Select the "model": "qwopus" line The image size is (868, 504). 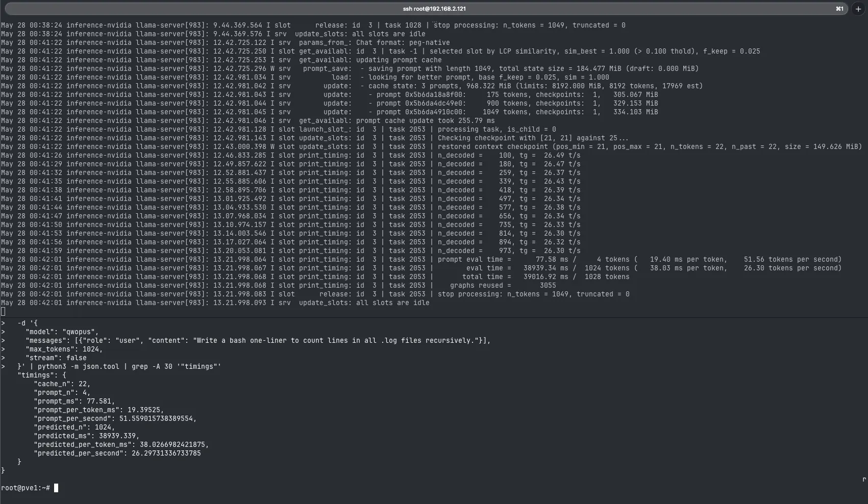point(62,332)
